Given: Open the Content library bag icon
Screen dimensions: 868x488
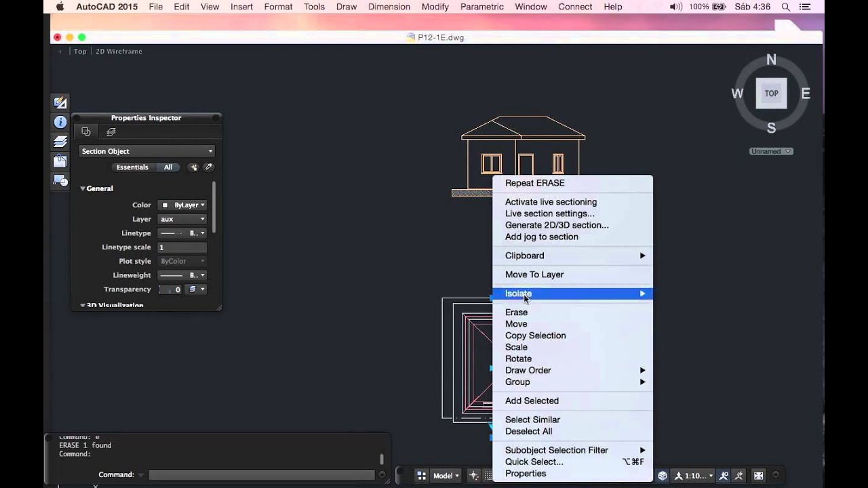Looking at the screenshot, I should 60,161.
